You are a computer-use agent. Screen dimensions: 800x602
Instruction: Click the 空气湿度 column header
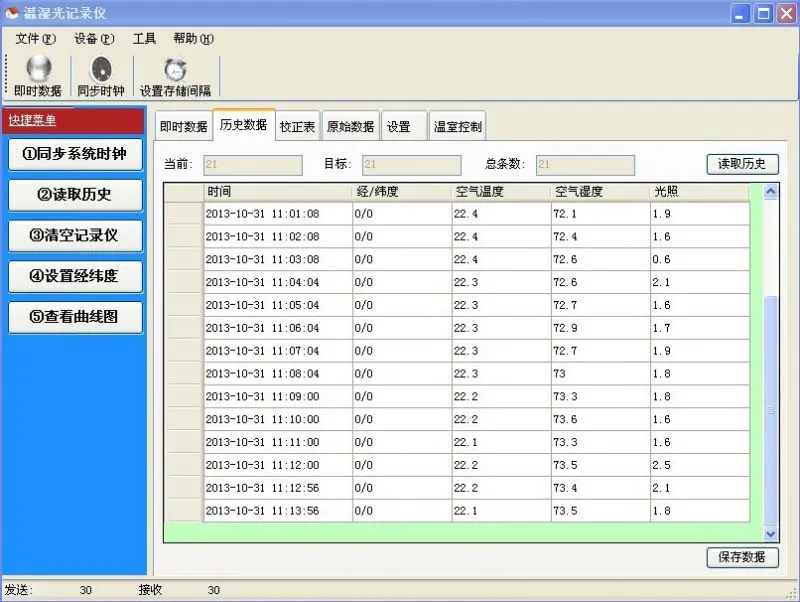(x=601, y=192)
